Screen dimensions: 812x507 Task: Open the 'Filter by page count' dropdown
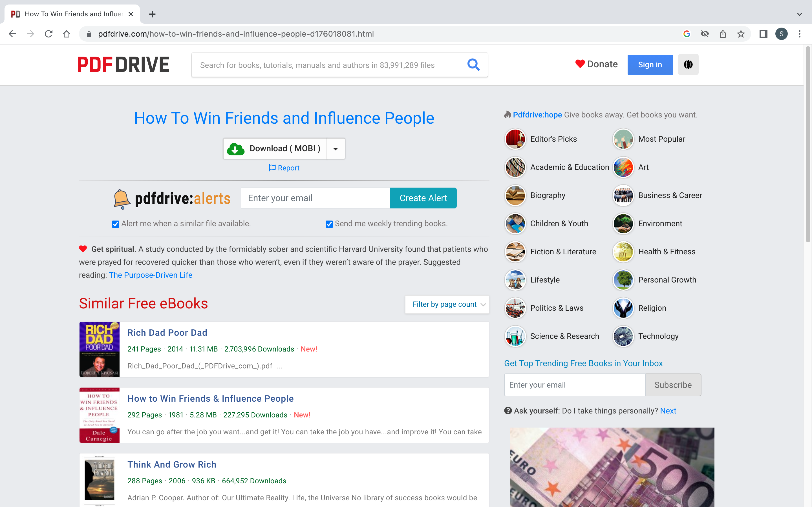coord(447,304)
